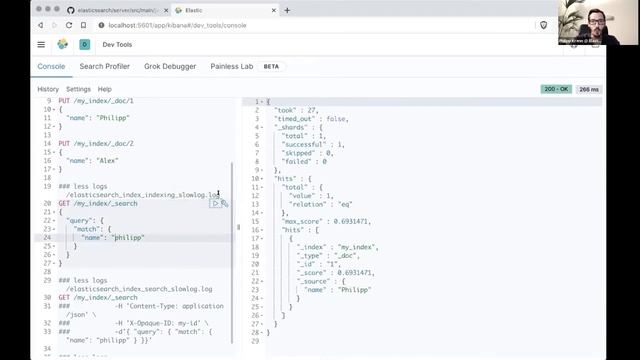Click "max_score" : 0.6931471 in response

tap(326, 222)
